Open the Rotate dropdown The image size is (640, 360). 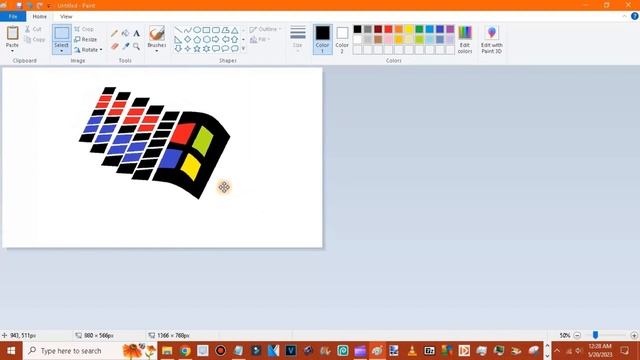(x=88, y=50)
